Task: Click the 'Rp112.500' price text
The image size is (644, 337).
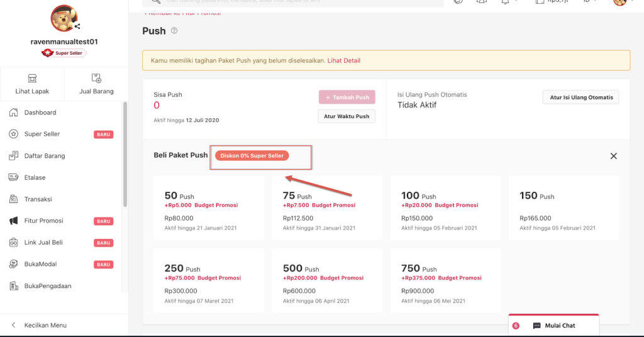Action: tap(297, 218)
